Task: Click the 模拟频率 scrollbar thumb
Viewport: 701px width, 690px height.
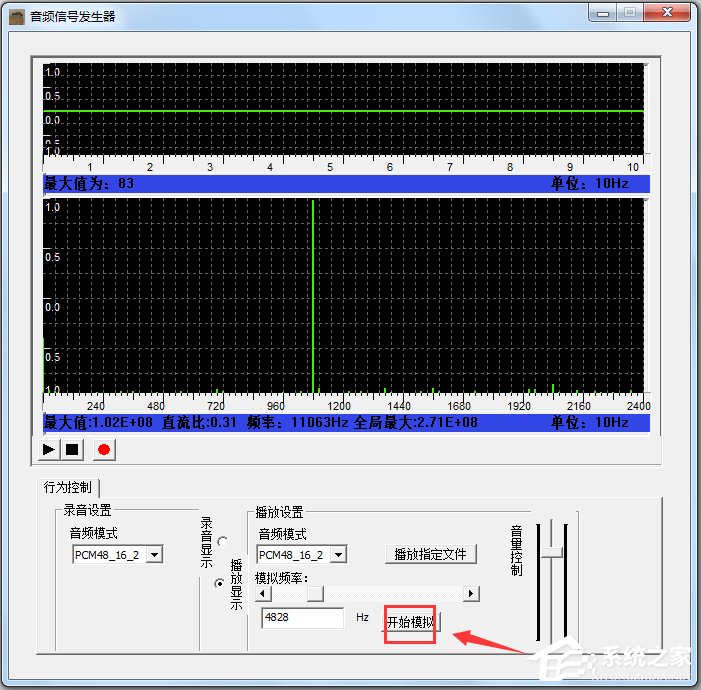Action: 315,593
